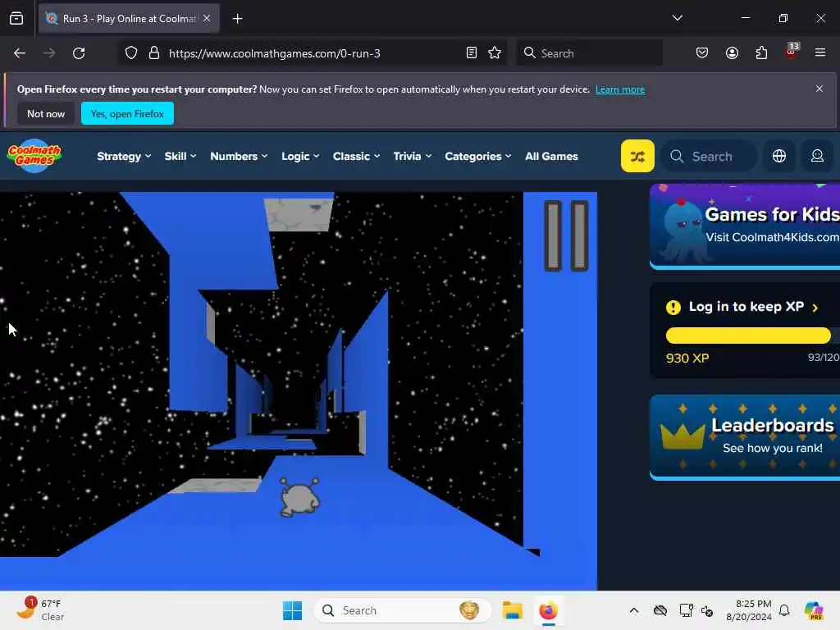Click the taskbar Search box

[x=402, y=610]
